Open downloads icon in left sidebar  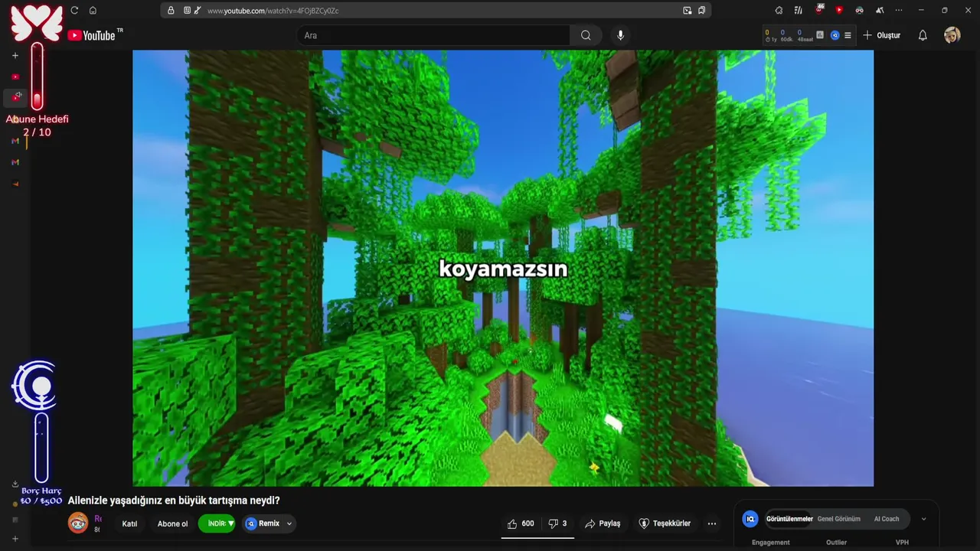[15, 484]
